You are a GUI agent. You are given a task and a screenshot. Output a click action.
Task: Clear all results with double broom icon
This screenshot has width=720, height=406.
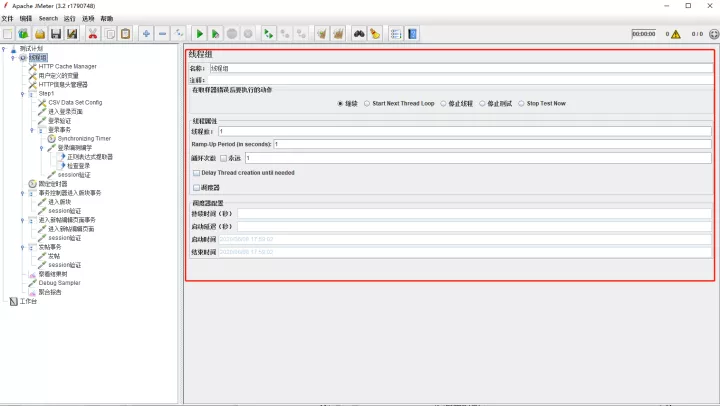point(338,34)
